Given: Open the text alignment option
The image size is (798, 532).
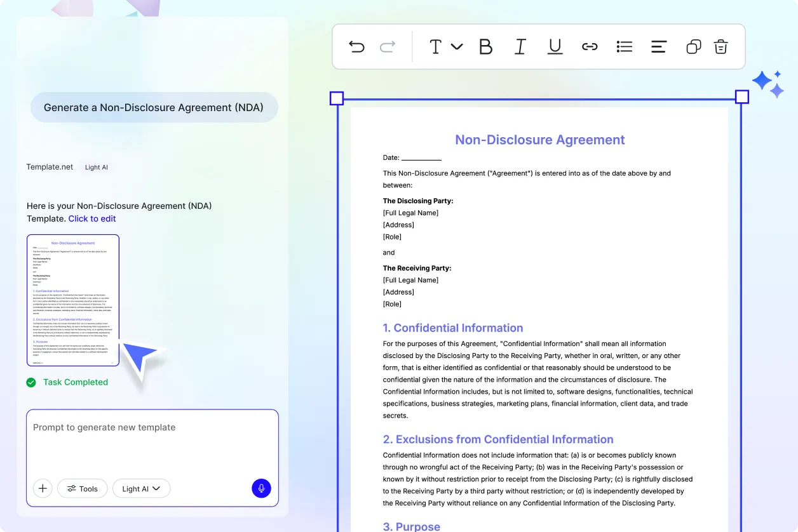Looking at the screenshot, I should (x=658, y=46).
